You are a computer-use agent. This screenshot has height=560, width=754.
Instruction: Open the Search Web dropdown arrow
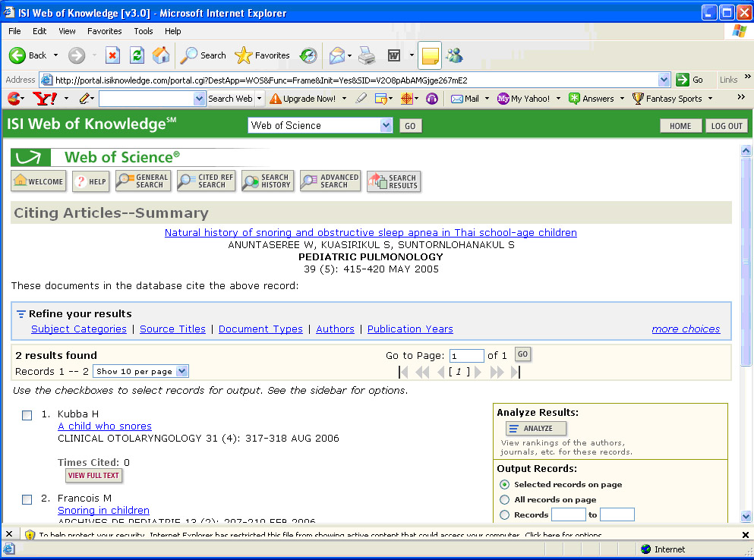pyautogui.click(x=260, y=99)
